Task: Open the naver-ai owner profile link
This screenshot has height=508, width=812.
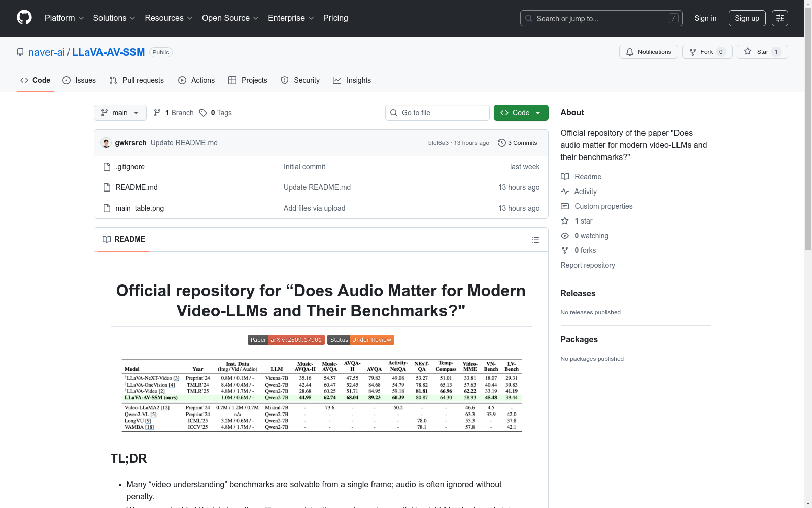Action: tap(47, 52)
